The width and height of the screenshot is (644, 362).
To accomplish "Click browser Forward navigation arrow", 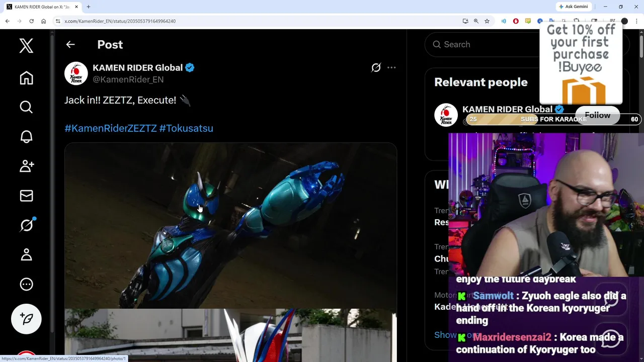I will 19,21.
